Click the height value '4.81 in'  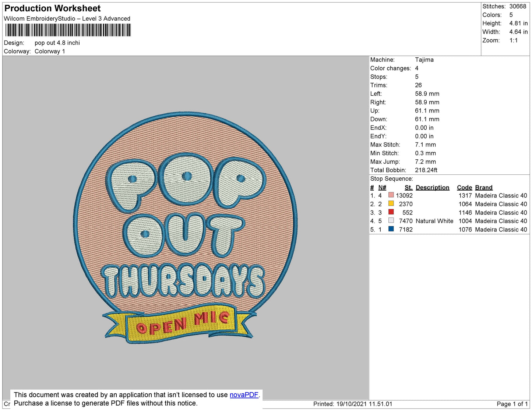518,23
